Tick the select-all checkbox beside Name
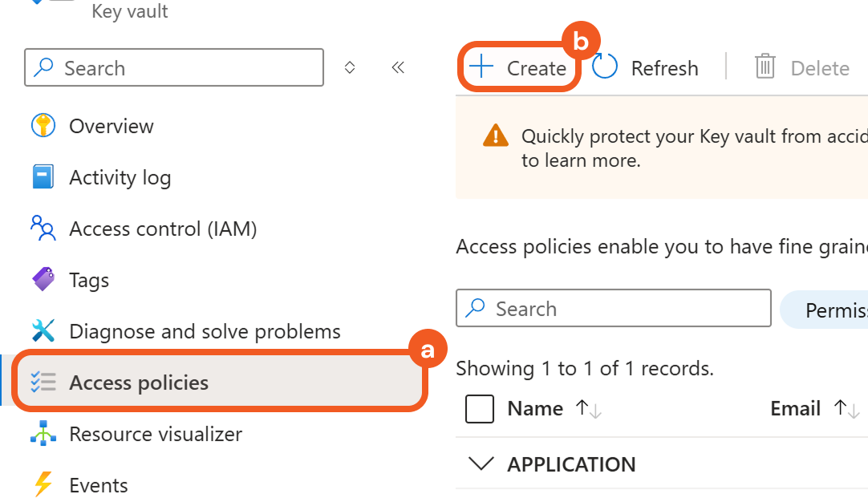This screenshot has width=868, height=498. click(x=480, y=409)
